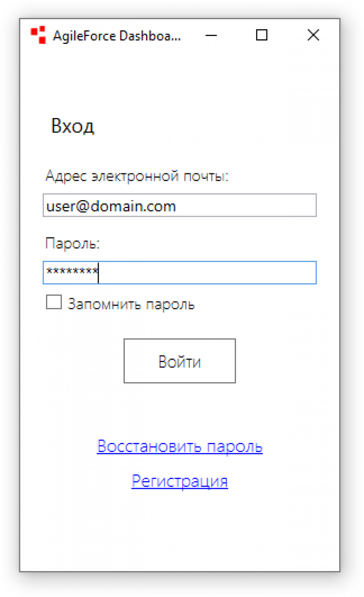Click the Пароль field label
The width and height of the screenshot is (364, 597).
pos(72,243)
